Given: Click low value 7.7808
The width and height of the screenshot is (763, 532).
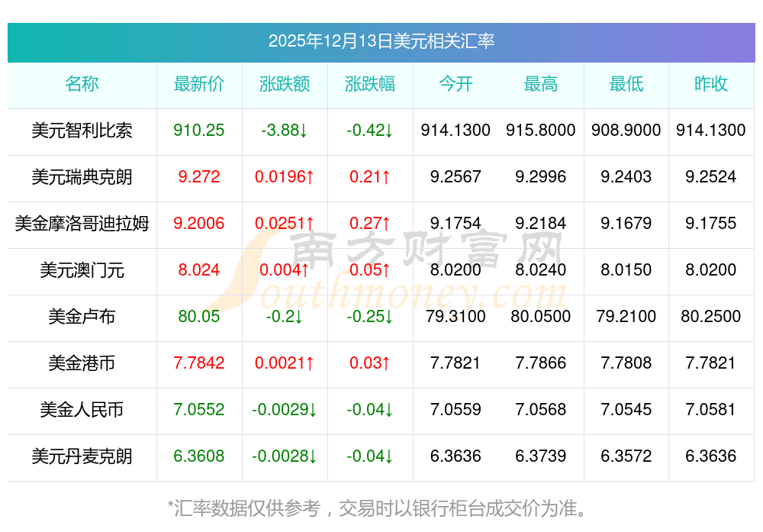Looking at the screenshot, I should [x=626, y=363].
